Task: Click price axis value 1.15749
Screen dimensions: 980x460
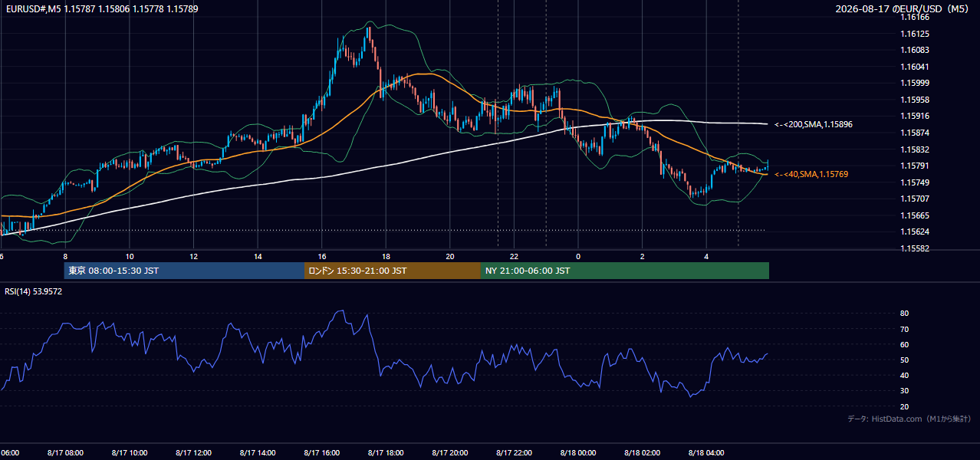Action: pos(915,182)
